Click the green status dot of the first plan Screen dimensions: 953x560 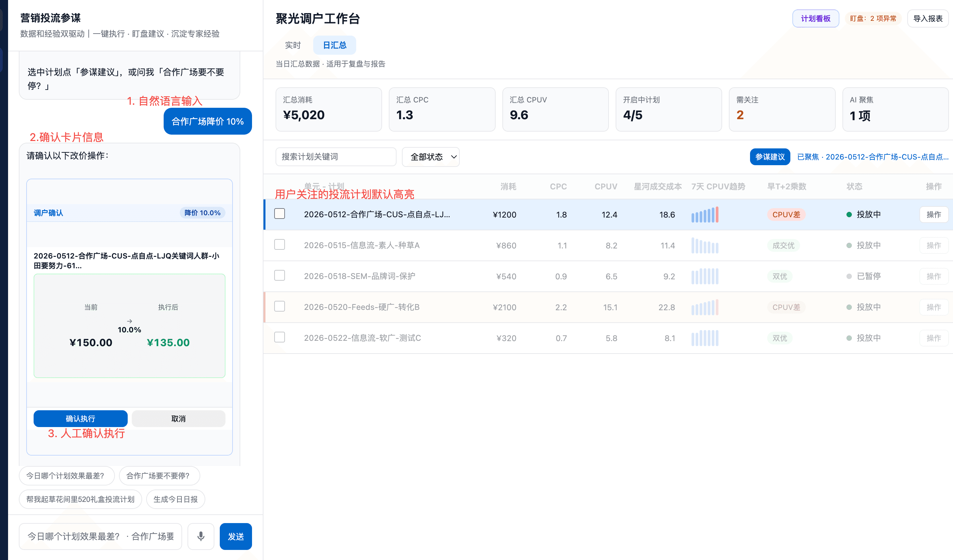coord(849,215)
